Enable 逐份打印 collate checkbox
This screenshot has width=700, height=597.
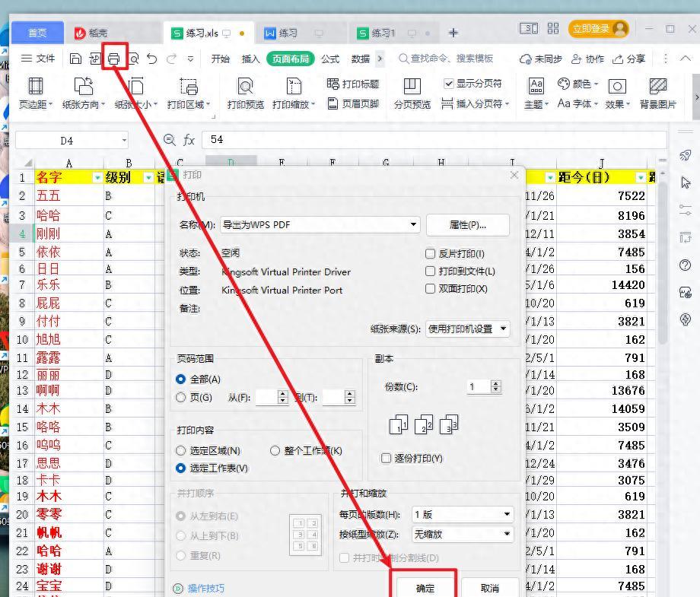pos(387,459)
